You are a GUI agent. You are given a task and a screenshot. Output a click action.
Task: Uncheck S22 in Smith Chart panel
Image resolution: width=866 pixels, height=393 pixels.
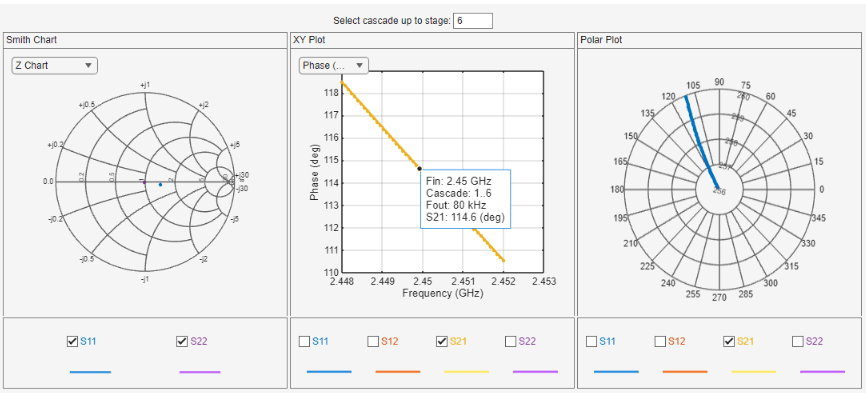182,342
